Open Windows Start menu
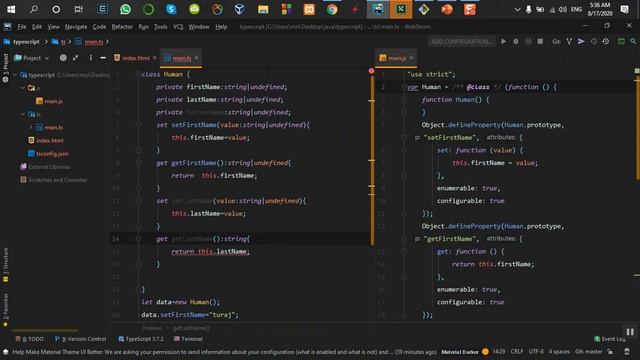Image resolution: width=640 pixels, height=360 pixels. (x=11, y=9)
